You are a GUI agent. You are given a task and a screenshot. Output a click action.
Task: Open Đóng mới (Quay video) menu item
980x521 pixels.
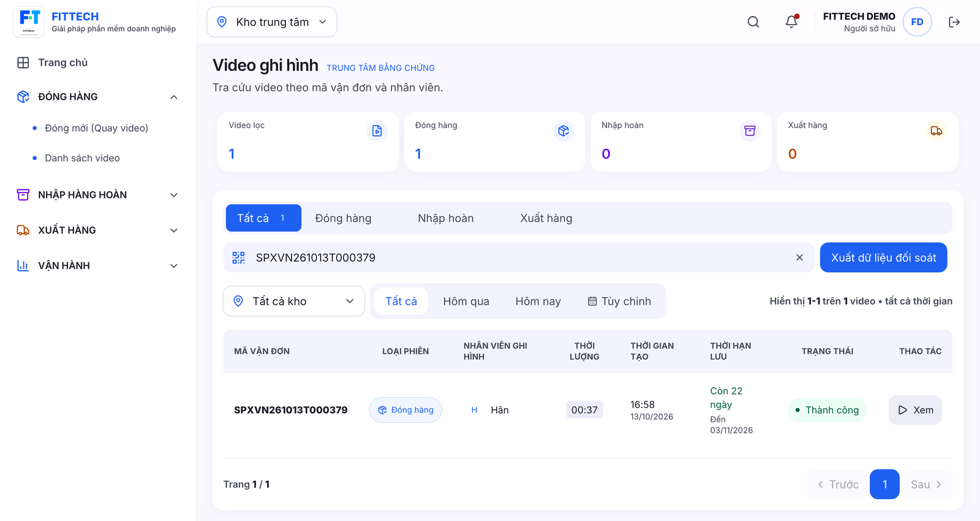(96, 128)
